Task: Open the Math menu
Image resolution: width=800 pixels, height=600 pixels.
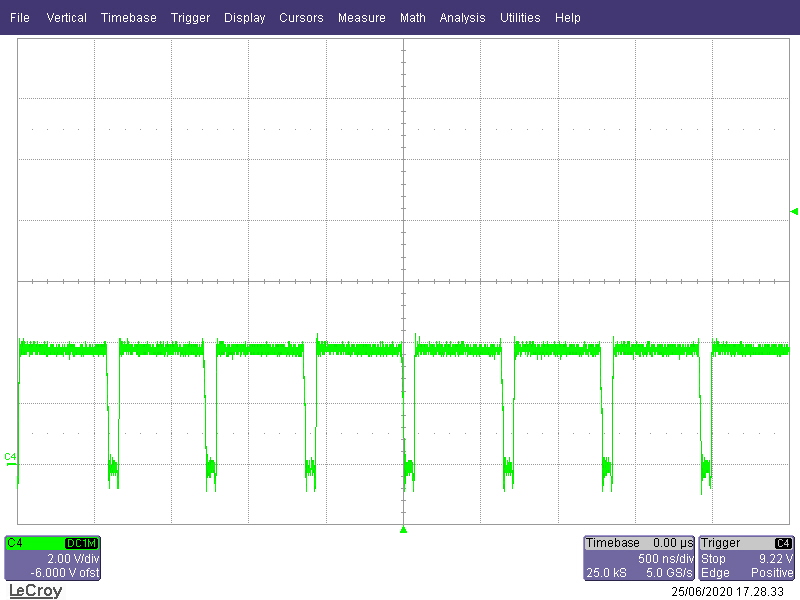Action: tap(413, 18)
